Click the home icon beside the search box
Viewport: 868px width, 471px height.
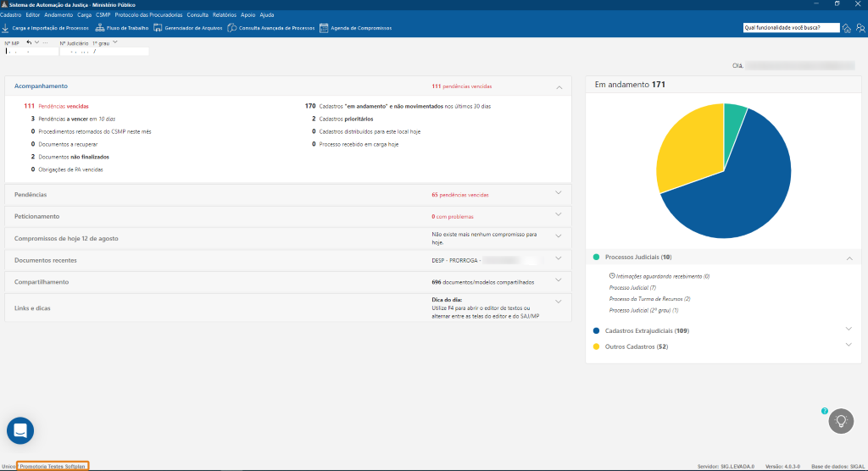click(847, 28)
